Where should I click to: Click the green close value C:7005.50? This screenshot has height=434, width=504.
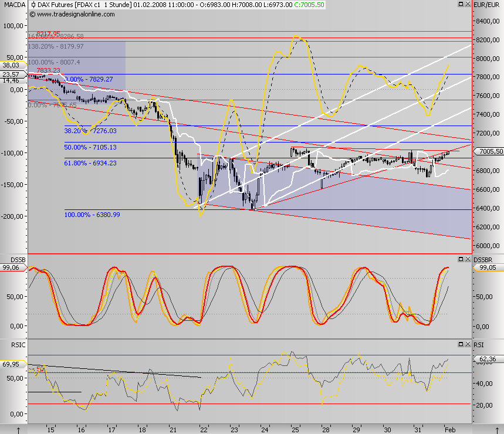pyautogui.click(x=309, y=5)
